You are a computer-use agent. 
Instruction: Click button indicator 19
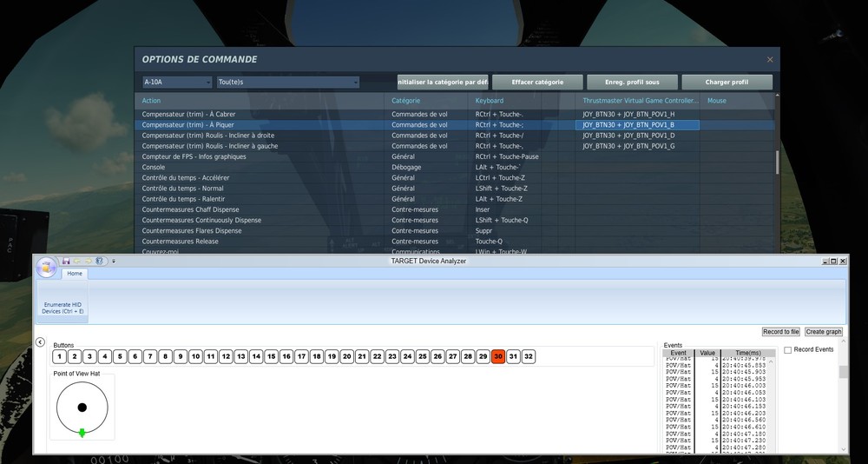[332, 356]
